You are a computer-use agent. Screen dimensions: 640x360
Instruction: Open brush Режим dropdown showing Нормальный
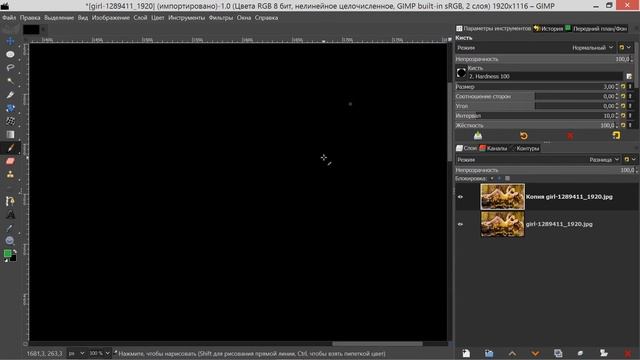pos(535,48)
